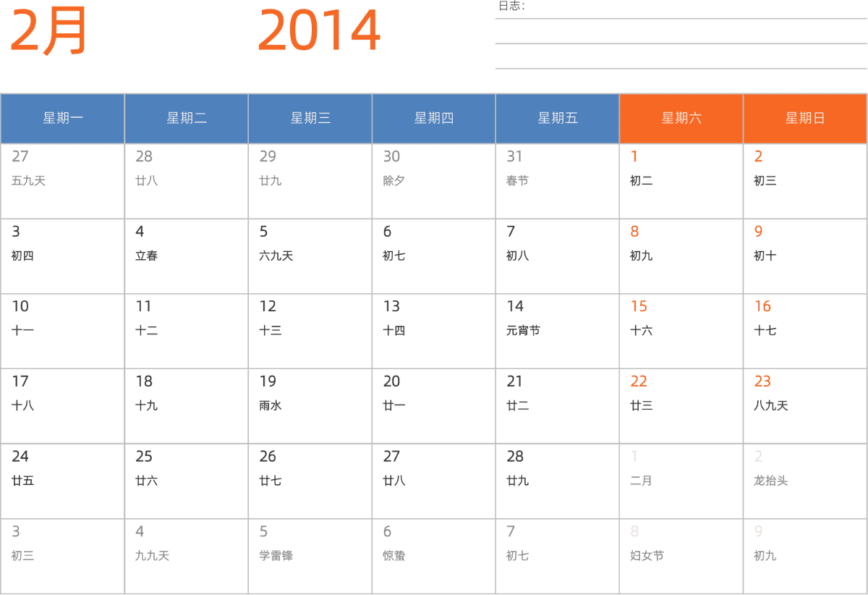The height and width of the screenshot is (595, 868).
Task: Click the 学雷锋 day cell
Action: pyautogui.click(x=310, y=556)
